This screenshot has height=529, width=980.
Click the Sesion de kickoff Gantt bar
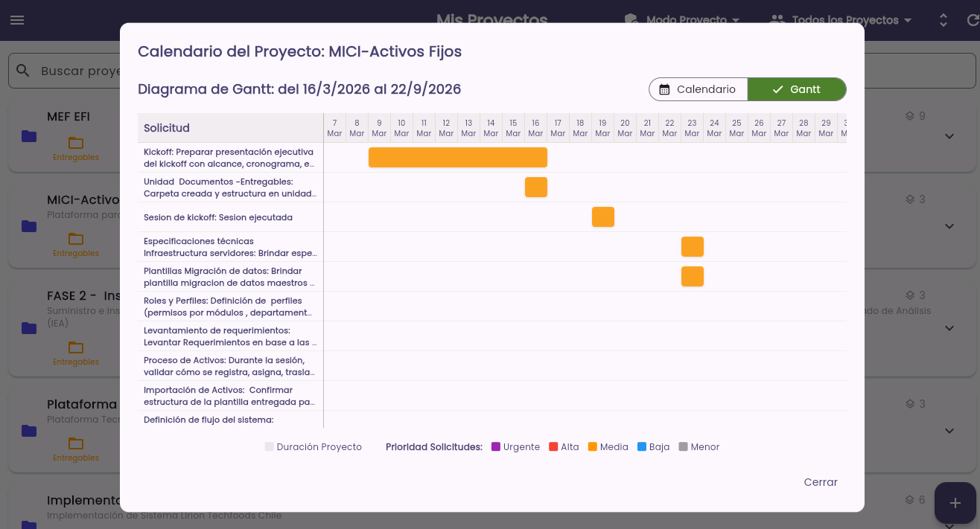[603, 217]
